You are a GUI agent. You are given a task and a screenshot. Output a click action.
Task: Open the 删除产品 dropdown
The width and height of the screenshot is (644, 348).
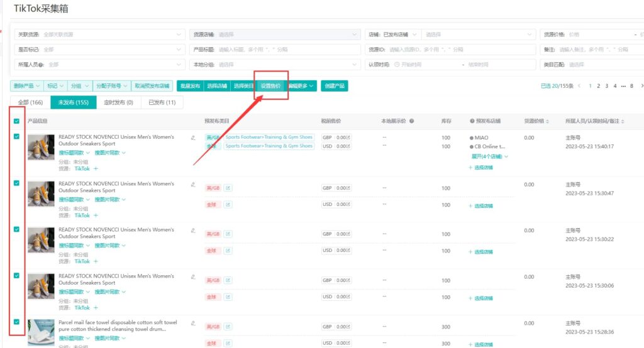pos(27,86)
